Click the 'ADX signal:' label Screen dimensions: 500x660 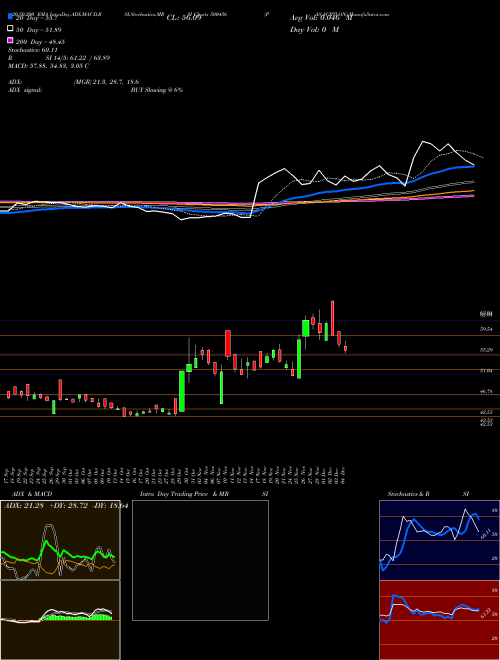pyautogui.click(x=25, y=90)
